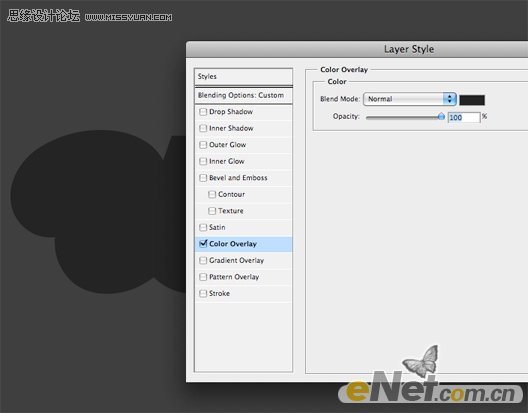Select the Bevel and Emboss label
The width and height of the screenshot is (528, 413).
pos(238,178)
